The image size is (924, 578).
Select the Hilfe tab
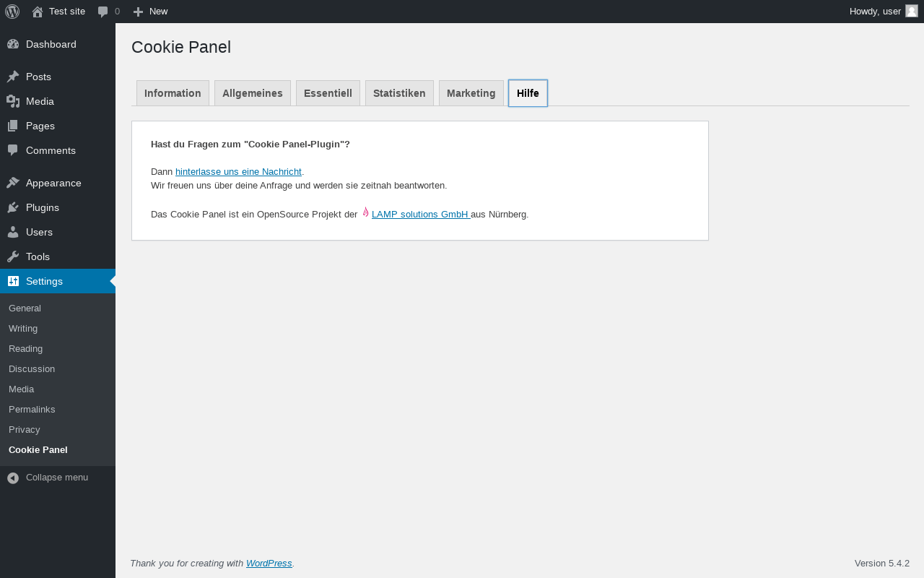pyautogui.click(x=528, y=93)
